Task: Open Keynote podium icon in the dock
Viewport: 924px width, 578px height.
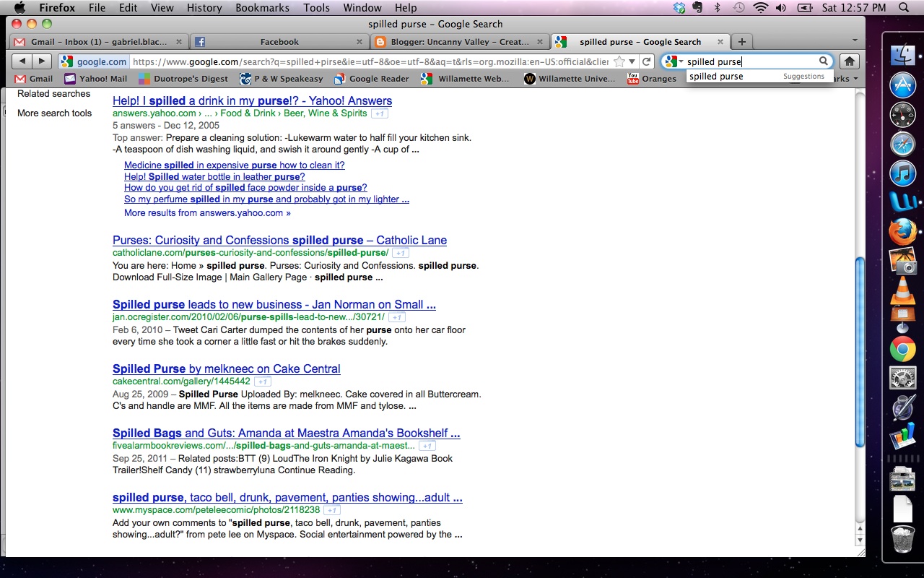Action: (x=902, y=319)
